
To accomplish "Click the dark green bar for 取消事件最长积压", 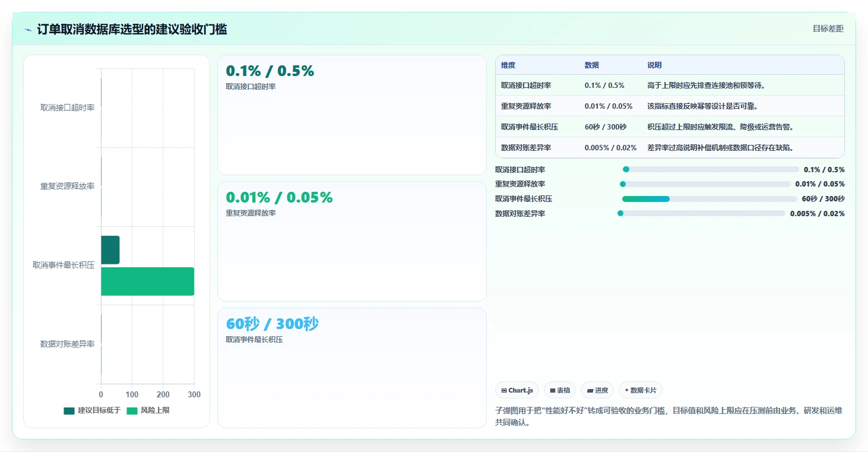I will [x=110, y=250].
